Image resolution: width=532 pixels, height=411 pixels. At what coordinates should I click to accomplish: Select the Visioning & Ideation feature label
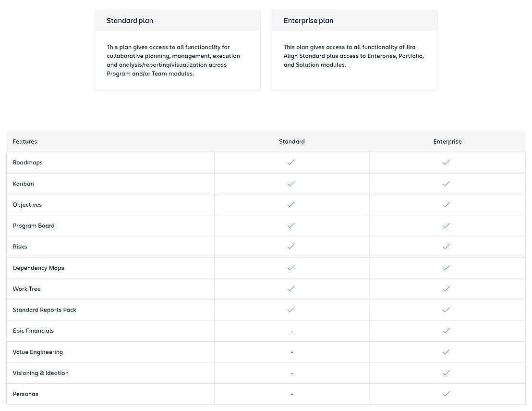(x=41, y=373)
